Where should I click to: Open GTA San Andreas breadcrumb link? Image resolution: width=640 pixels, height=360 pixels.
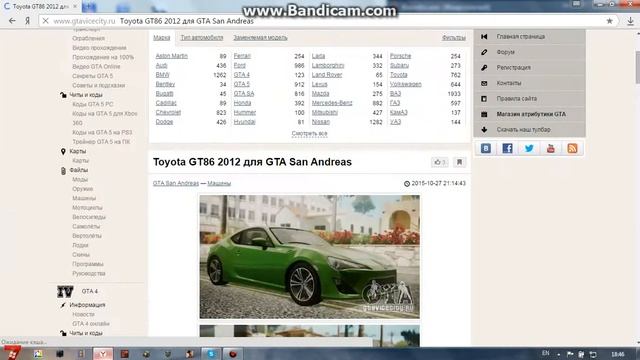pyautogui.click(x=176, y=183)
